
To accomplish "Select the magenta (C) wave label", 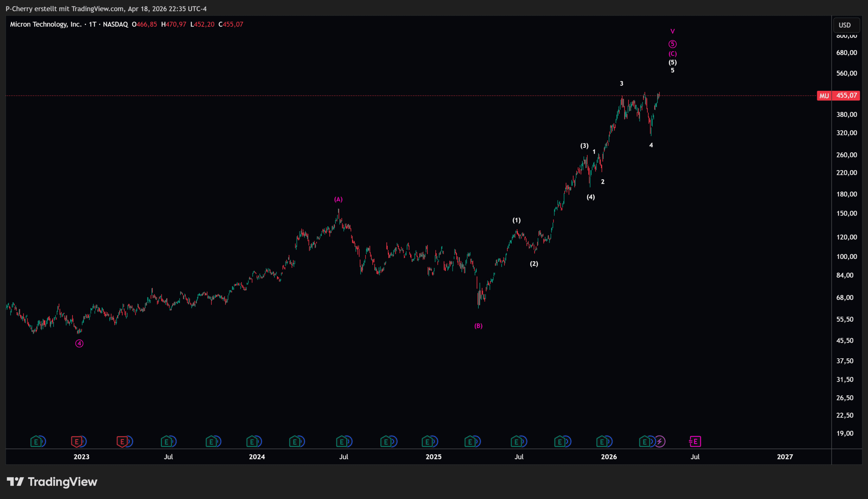I will (x=672, y=54).
